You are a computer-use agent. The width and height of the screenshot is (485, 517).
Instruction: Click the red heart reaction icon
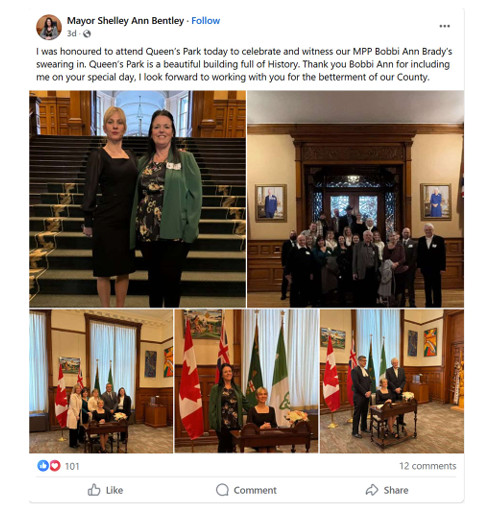55,465
